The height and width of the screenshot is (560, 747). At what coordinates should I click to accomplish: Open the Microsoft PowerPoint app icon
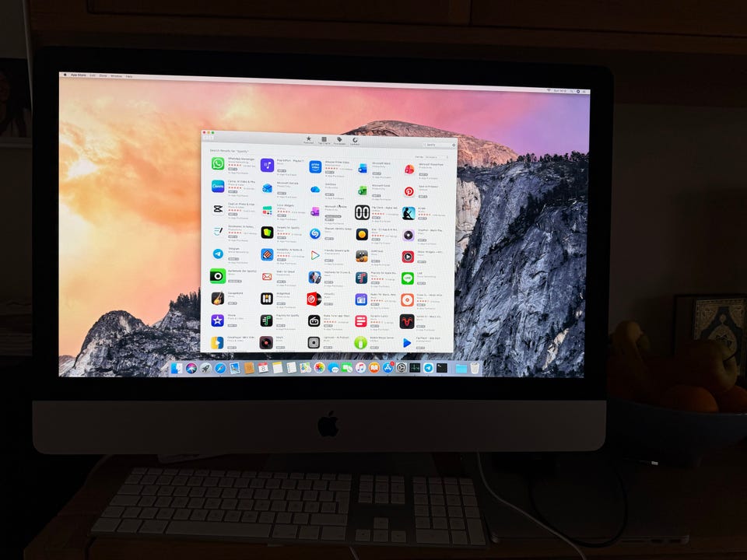[x=409, y=169]
